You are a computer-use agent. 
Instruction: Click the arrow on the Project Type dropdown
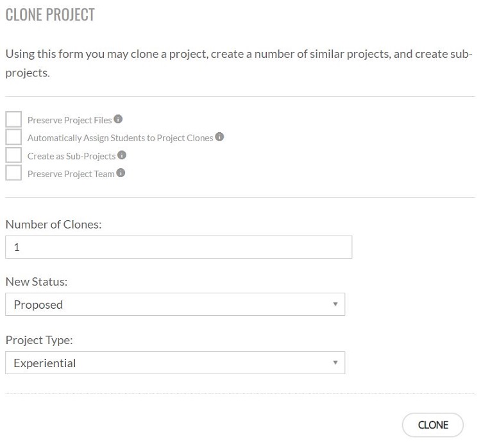[335, 363]
